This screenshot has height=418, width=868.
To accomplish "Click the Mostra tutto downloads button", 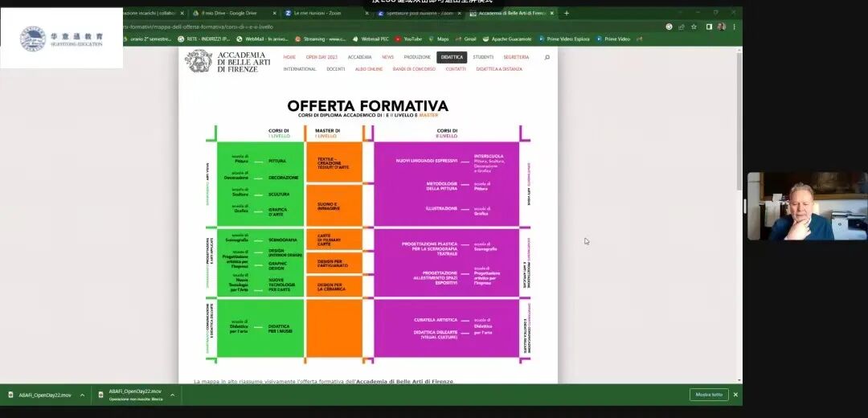I will click(x=709, y=395).
